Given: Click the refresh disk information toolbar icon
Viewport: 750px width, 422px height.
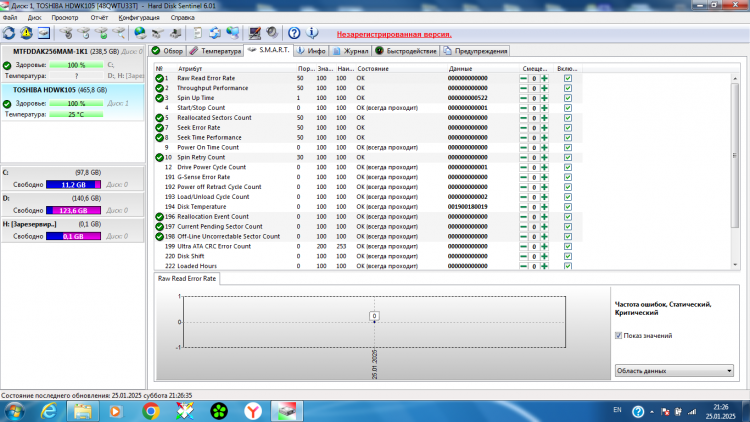Looking at the screenshot, I should coord(9,33).
